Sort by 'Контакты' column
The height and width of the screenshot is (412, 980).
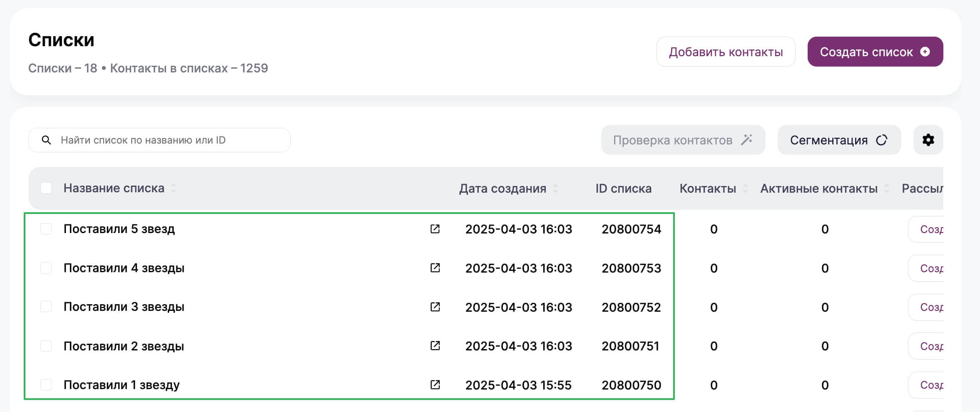(745, 189)
